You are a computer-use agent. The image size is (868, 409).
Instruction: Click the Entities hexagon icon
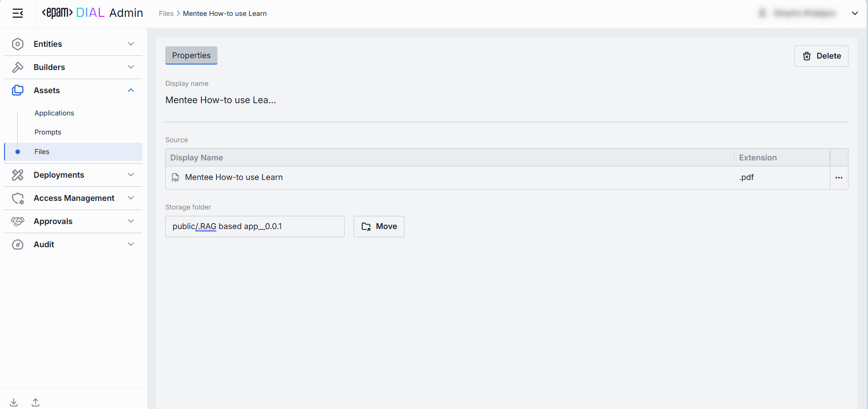click(18, 44)
